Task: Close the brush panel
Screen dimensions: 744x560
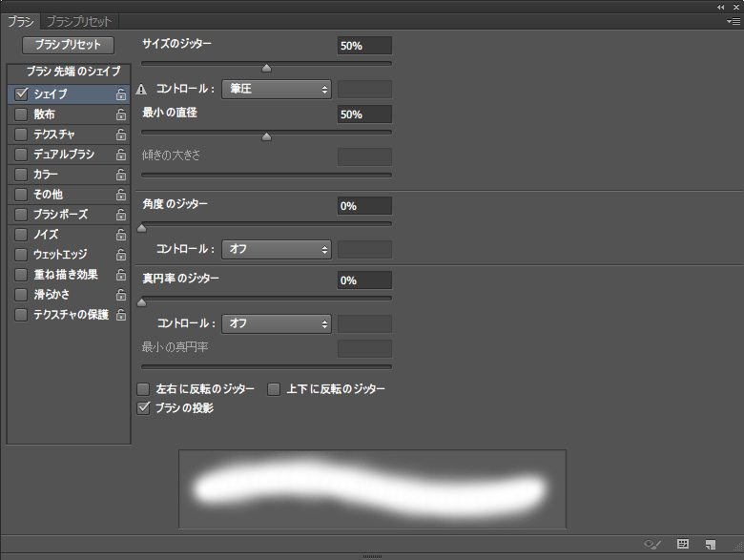Action: 736,7
